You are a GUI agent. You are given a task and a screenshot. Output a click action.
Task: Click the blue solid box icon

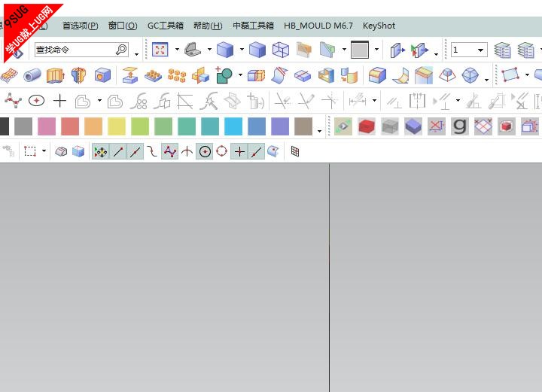413,126
